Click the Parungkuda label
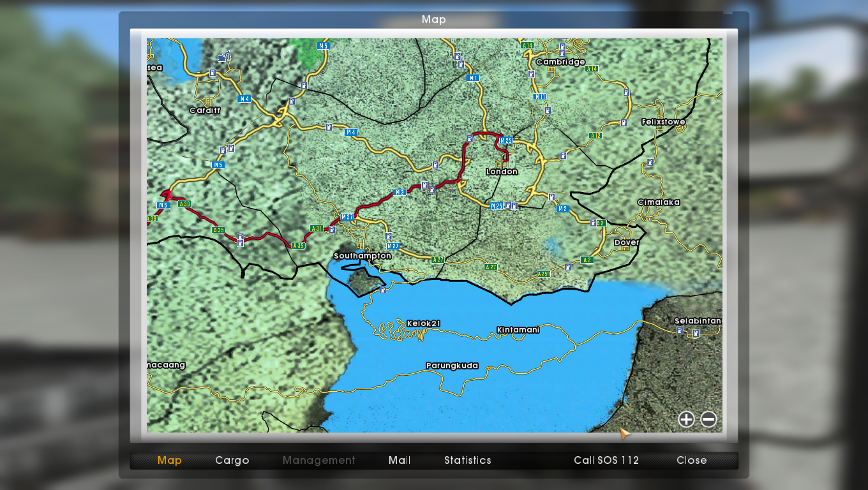 [452, 366]
